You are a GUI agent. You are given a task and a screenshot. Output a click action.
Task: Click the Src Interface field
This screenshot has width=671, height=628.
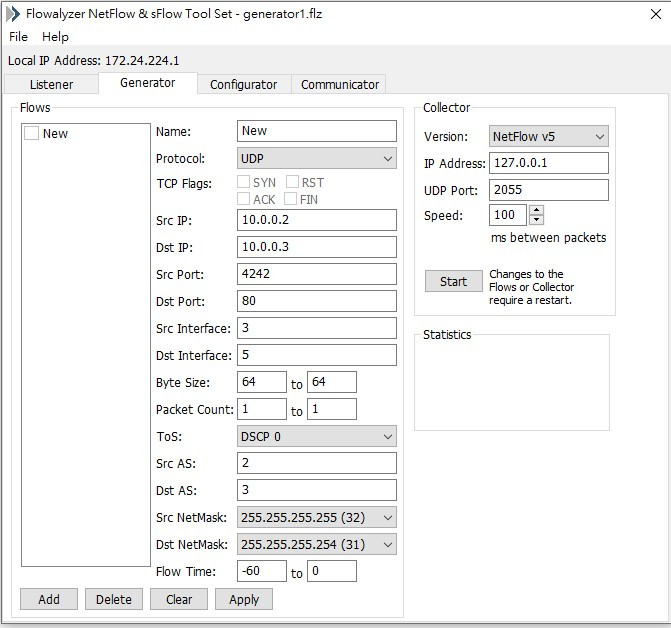pyautogui.click(x=317, y=328)
